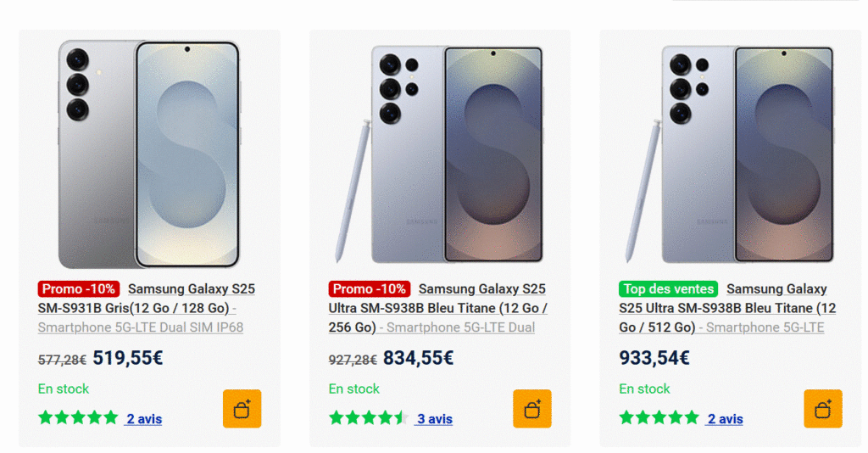Add Galaxy S25 Ultra 256 Go to cart

[532, 409]
